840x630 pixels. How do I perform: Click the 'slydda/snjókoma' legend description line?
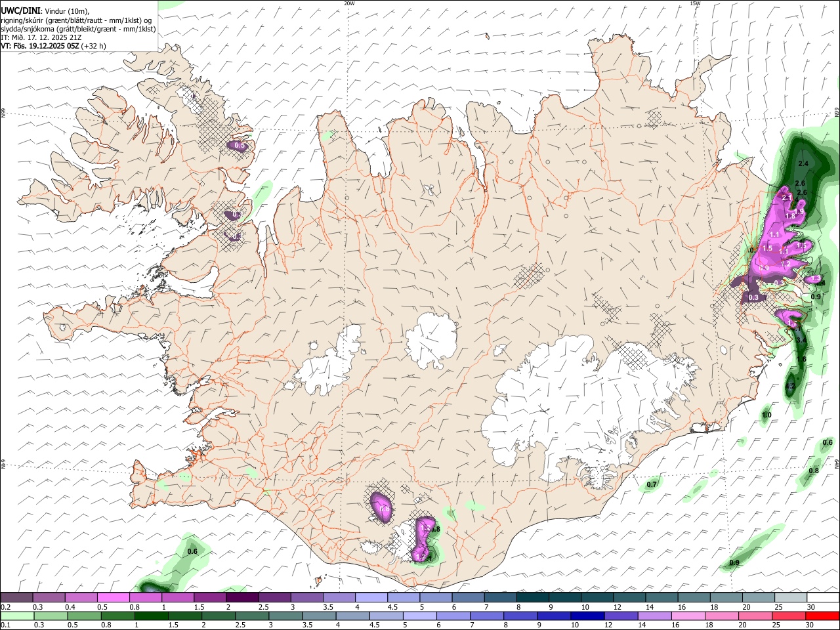[78, 29]
